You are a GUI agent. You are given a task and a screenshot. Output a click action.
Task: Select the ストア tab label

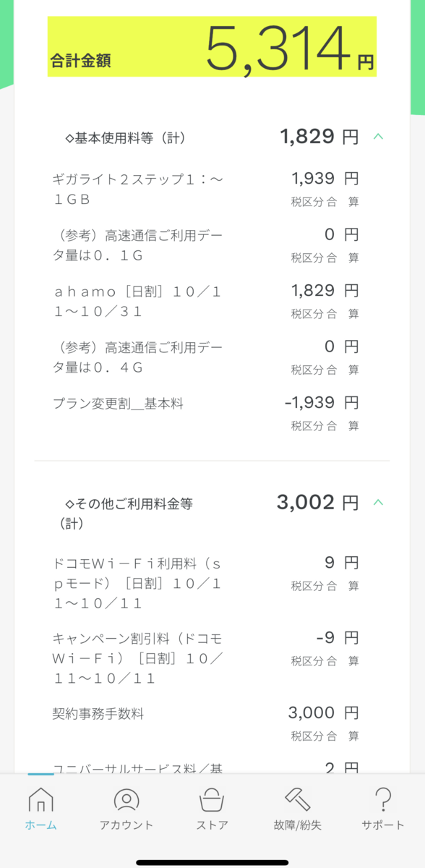coord(212,825)
